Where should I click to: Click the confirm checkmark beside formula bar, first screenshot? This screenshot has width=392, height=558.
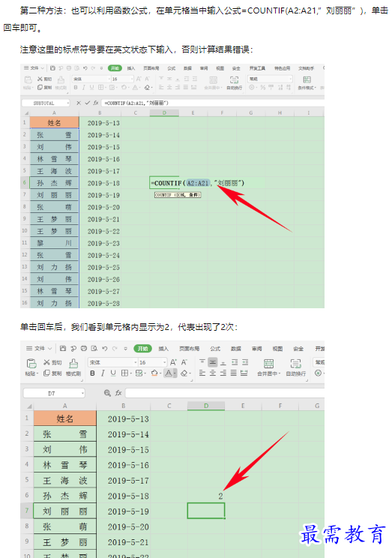pos(87,103)
